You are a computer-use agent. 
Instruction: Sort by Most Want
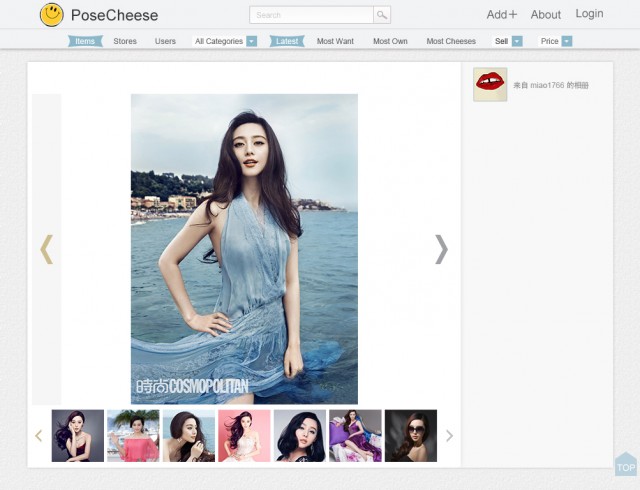pos(335,41)
